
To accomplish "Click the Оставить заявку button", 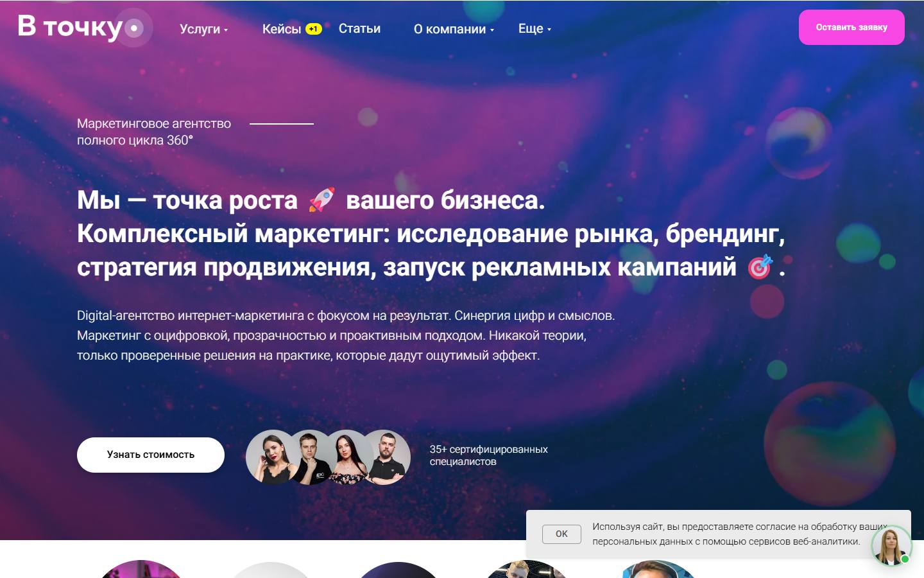I will click(x=851, y=27).
